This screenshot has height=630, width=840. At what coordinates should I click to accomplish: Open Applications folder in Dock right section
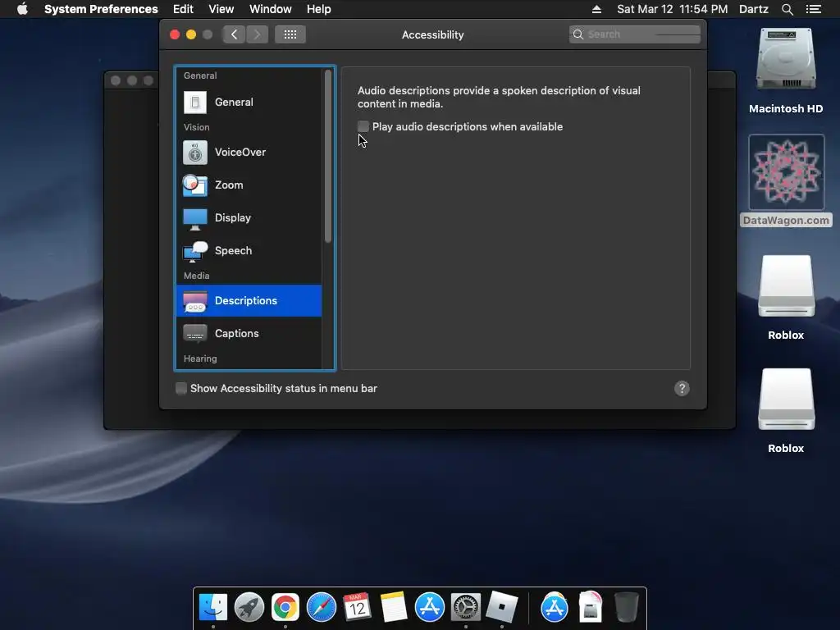click(555, 608)
